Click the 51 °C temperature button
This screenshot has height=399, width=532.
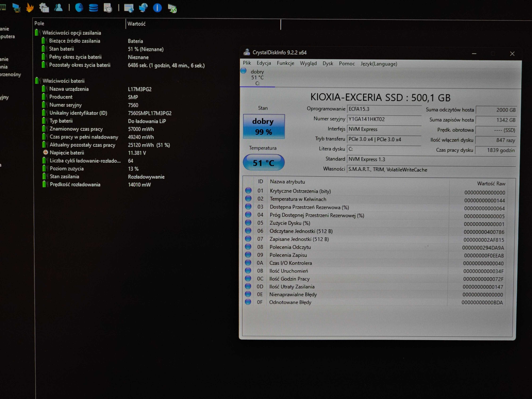pyautogui.click(x=264, y=163)
